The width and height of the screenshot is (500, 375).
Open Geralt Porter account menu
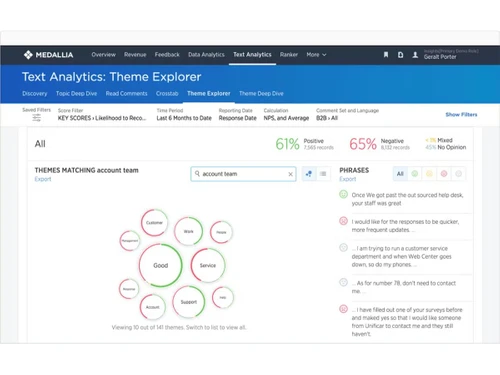coord(451,54)
